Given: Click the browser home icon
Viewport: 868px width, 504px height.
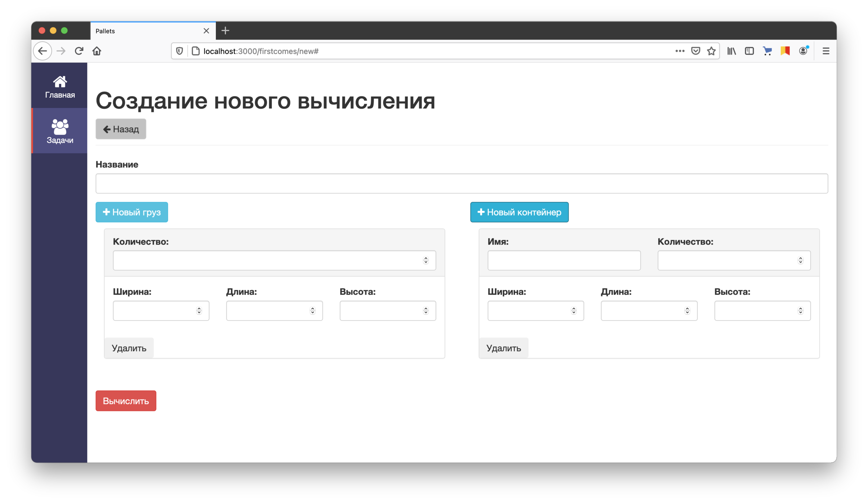Looking at the screenshot, I should click(x=97, y=51).
